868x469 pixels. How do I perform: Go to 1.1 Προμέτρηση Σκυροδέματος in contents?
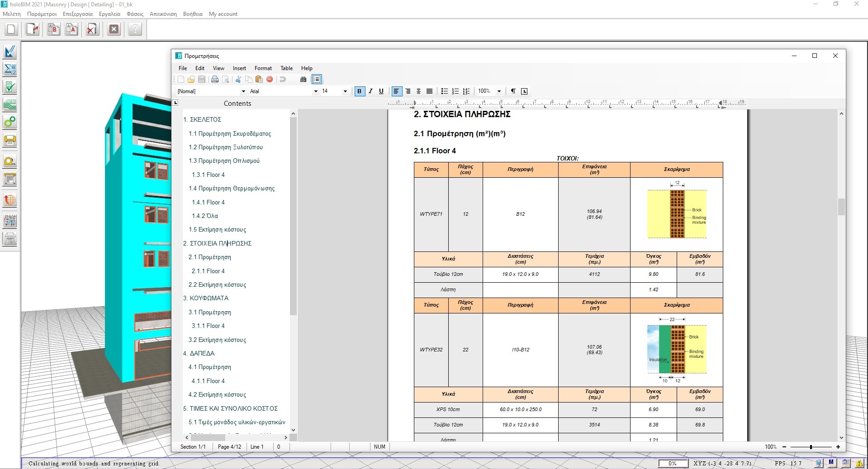tap(230, 133)
